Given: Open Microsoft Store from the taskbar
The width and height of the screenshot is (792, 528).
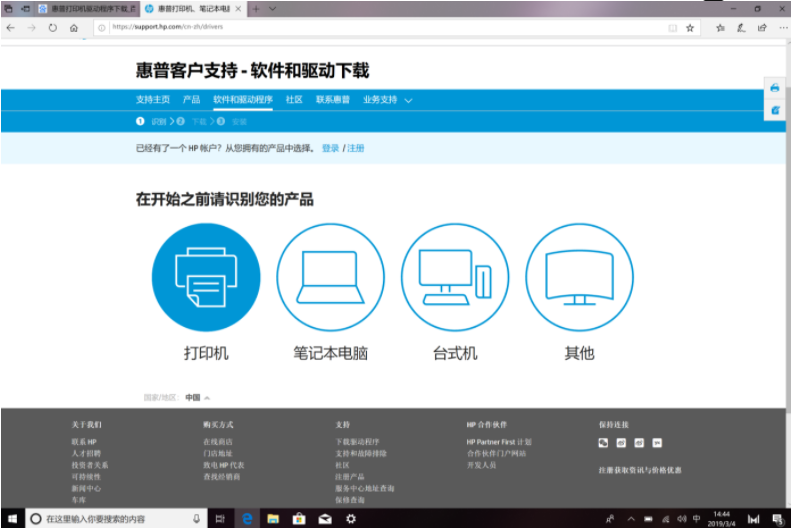Looking at the screenshot, I should [298, 519].
